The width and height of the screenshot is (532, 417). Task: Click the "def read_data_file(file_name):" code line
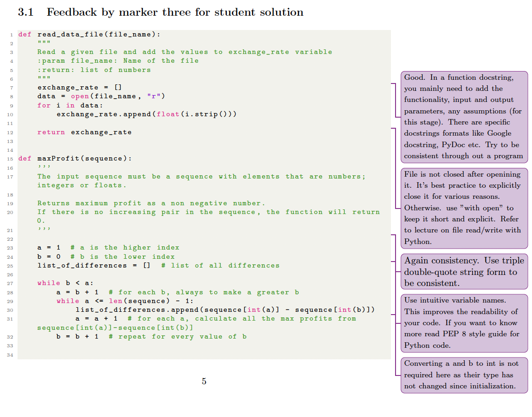(89, 34)
